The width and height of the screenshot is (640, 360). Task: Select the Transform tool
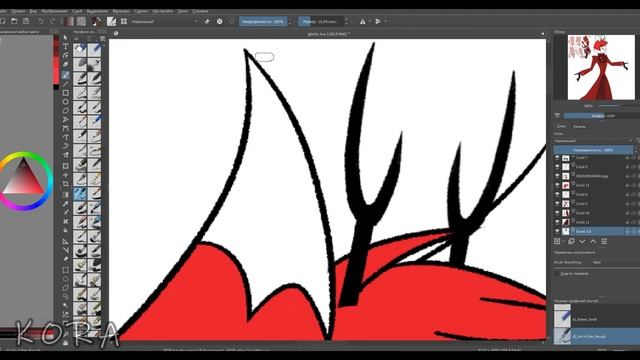coord(65,166)
